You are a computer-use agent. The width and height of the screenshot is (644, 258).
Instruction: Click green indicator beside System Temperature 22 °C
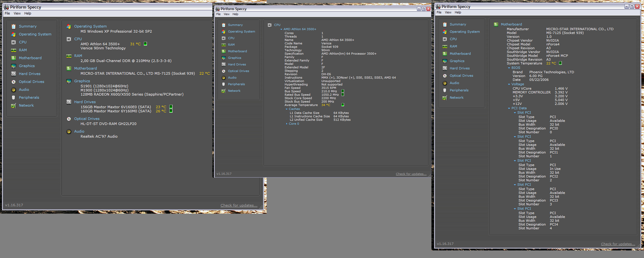pyautogui.click(x=560, y=63)
